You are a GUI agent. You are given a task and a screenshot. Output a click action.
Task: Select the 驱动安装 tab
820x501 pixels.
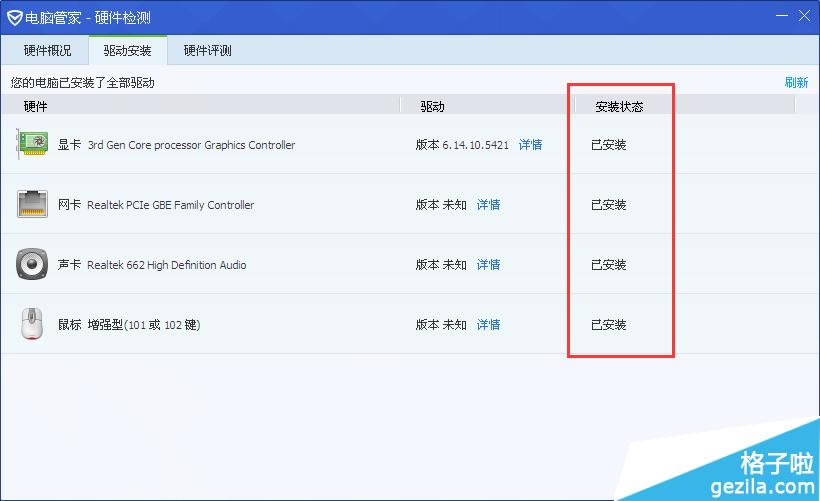(127, 50)
